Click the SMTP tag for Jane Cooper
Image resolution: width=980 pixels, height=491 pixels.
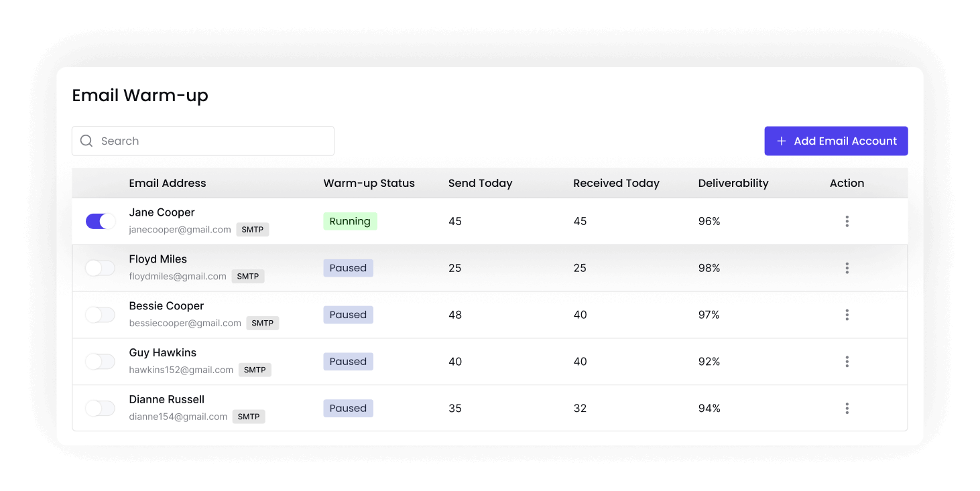(x=253, y=230)
